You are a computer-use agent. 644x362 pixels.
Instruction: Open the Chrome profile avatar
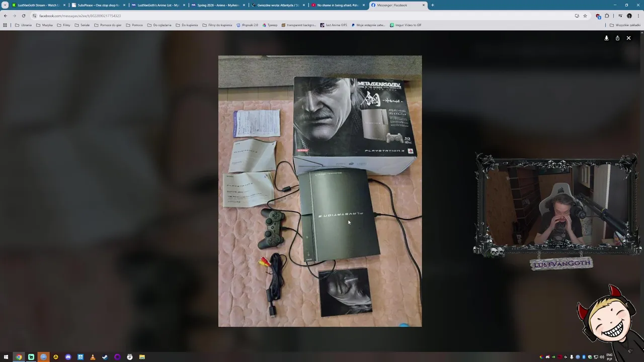tap(629, 16)
